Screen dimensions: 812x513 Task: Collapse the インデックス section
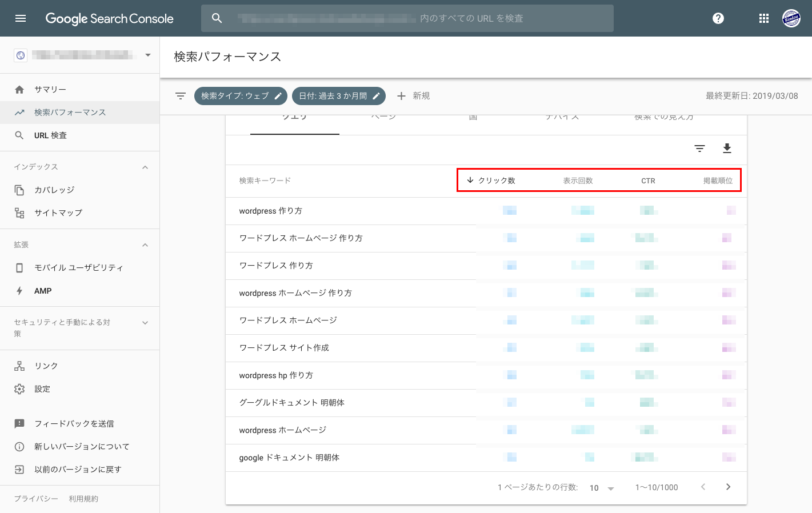(x=145, y=167)
